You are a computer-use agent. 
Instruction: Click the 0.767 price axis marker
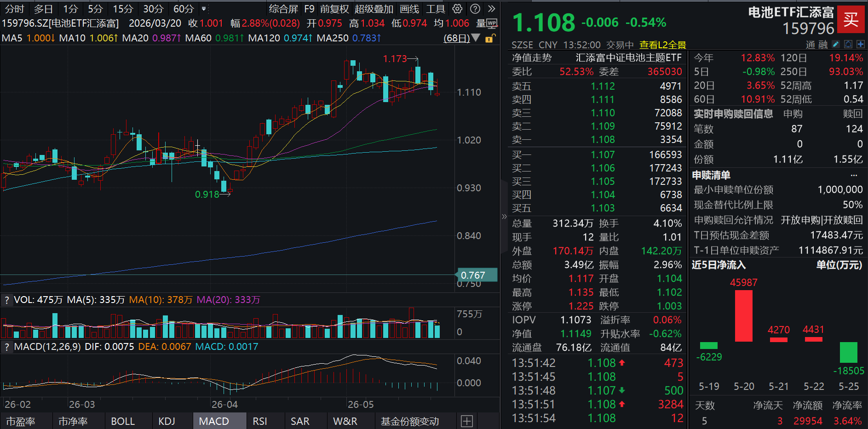tap(477, 275)
